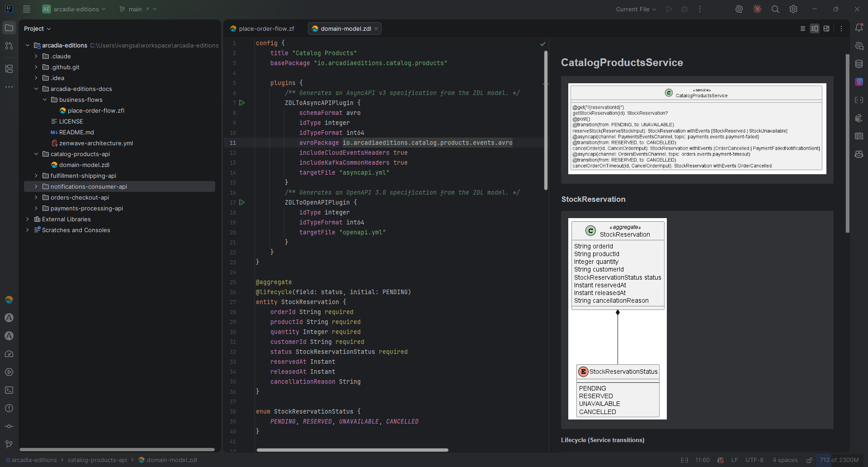Image resolution: width=868 pixels, height=467 pixels.
Task: Click the CatalogProductsService diagram image
Action: (x=697, y=129)
